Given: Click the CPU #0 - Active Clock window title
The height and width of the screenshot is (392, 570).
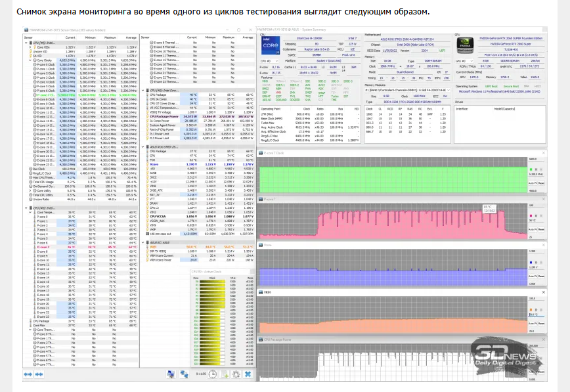Looking at the screenshot, I should pos(206,272).
